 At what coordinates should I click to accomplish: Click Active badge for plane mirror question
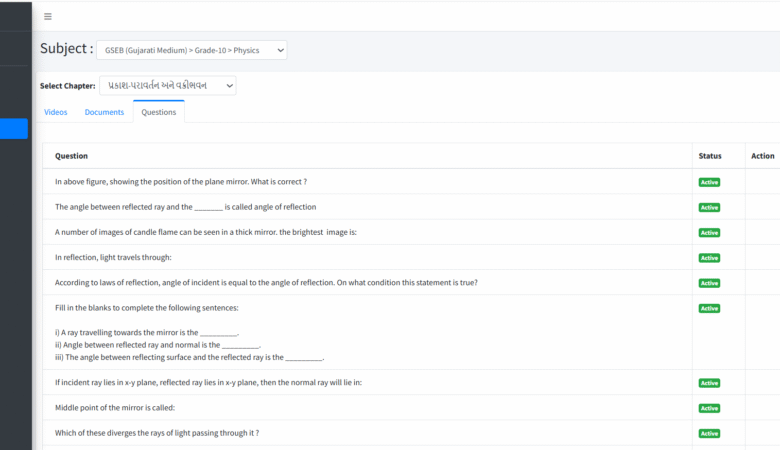coord(709,182)
